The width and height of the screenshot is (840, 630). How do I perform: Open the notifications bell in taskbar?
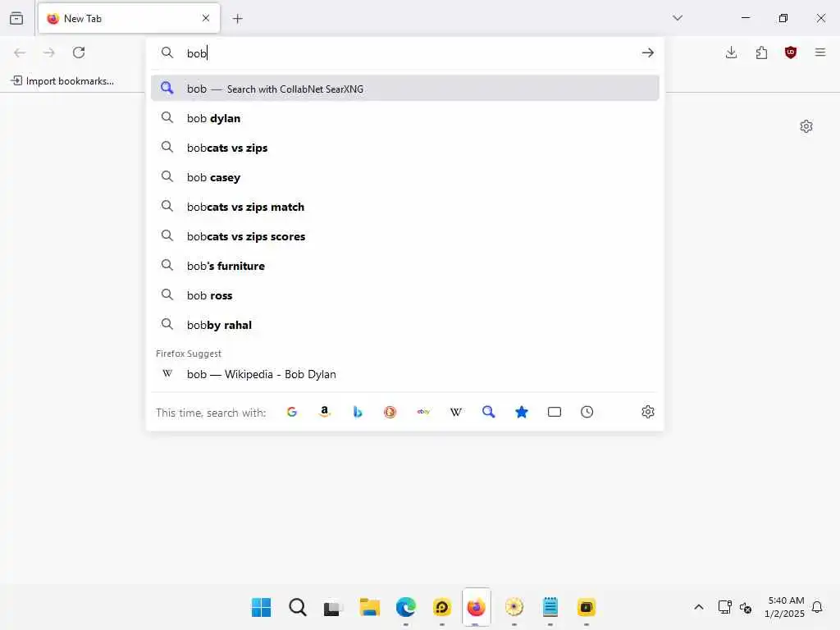point(817,607)
